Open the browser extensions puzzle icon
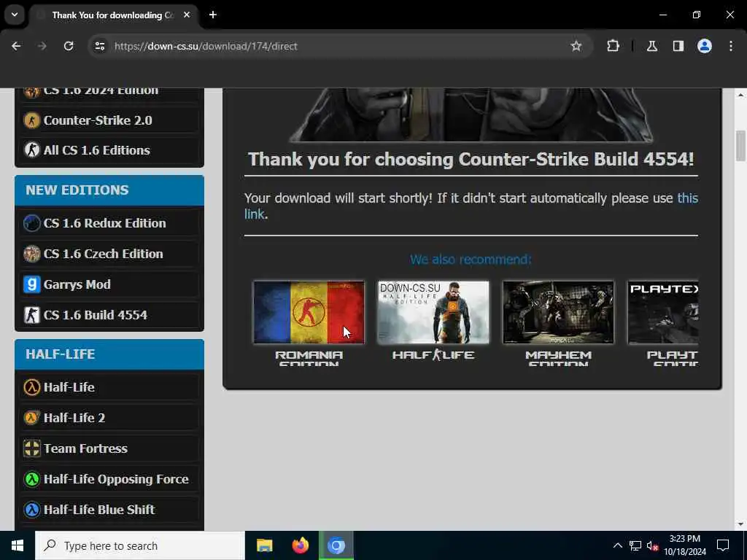The width and height of the screenshot is (747, 560). tap(613, 46)
